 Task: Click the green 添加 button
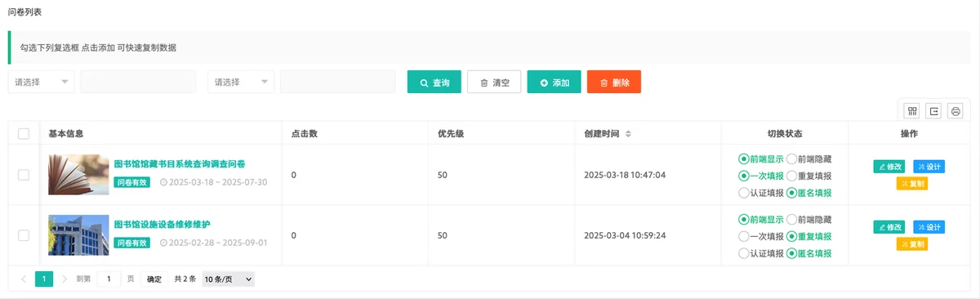pyautogui.click(x=554, y=83)
